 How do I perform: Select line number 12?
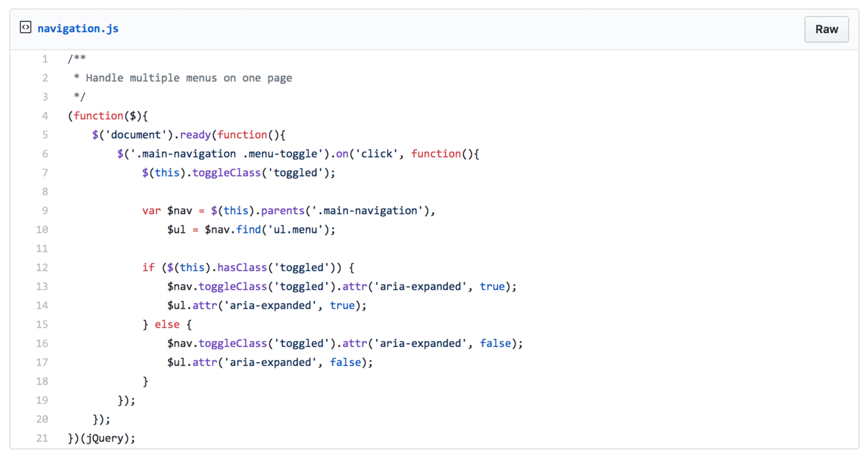[42, 268]
